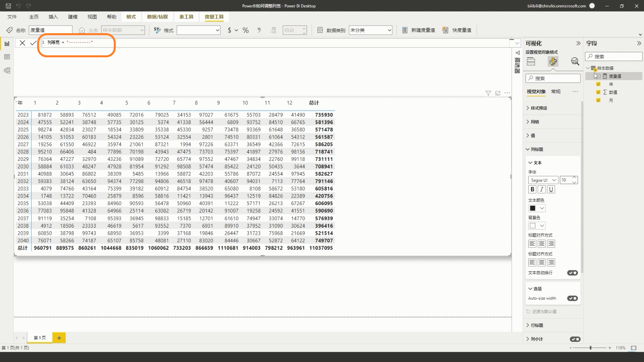
Task: Check the 度量值 field checkbox
Action: pyautogui.click(x=598, y=76)
